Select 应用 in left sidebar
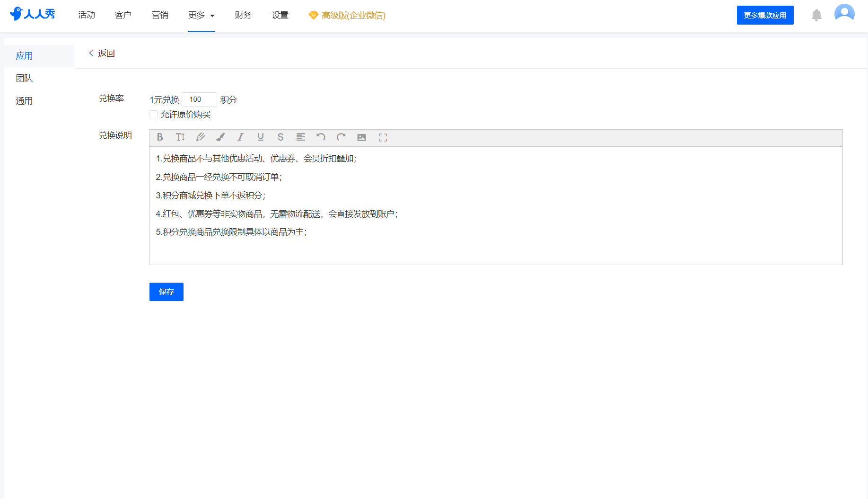The height and width of the screenshot is (499, 868). (39, 56)
